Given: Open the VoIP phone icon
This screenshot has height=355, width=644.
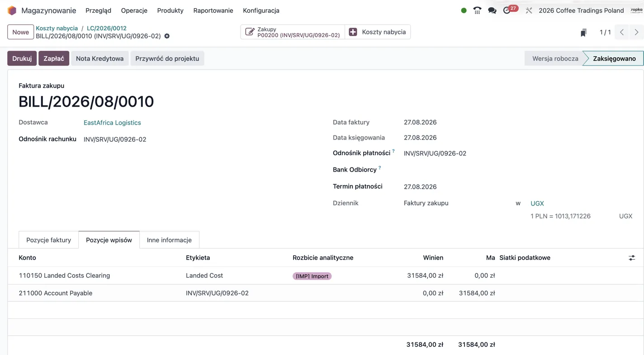Looking at the screenshot, I should point(477,10).
